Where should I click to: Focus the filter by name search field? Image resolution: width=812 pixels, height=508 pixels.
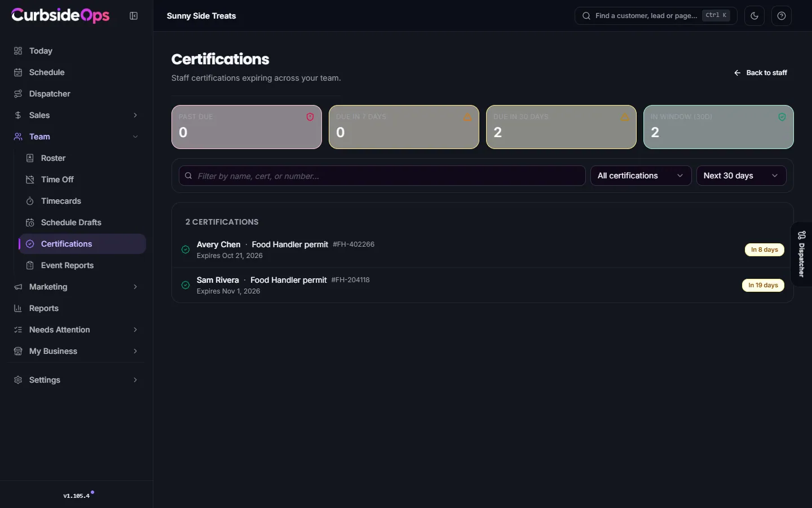click(x=382, y=176)
